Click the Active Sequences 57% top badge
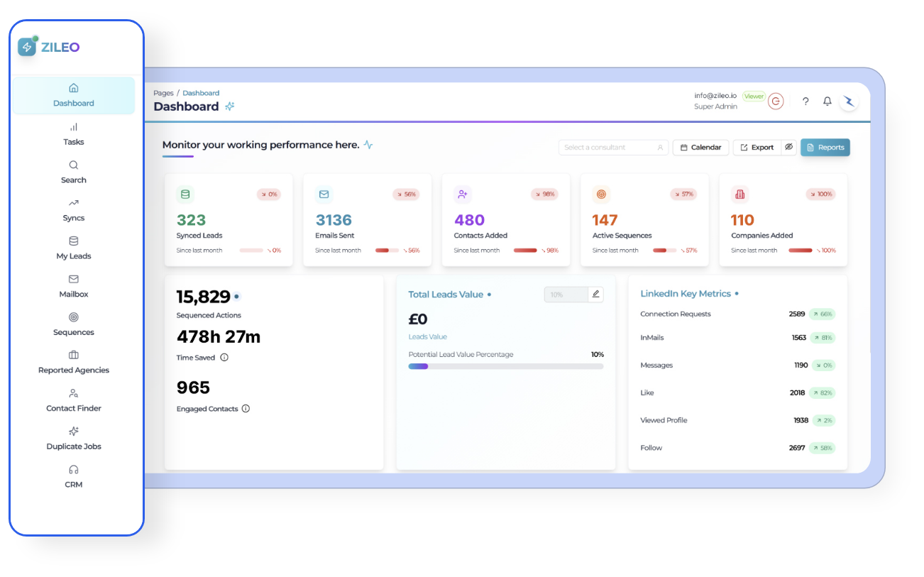The width and height of the screenshot is (924, 577). pos(683,194)
